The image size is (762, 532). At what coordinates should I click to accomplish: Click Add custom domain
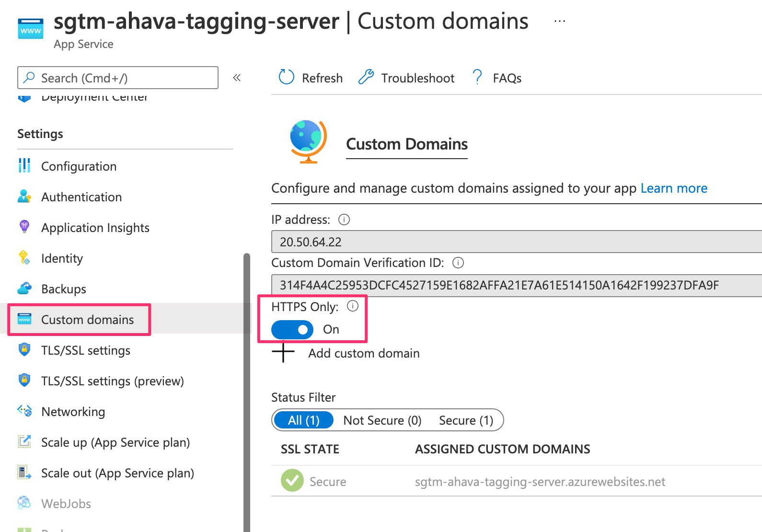pos(364,353)
